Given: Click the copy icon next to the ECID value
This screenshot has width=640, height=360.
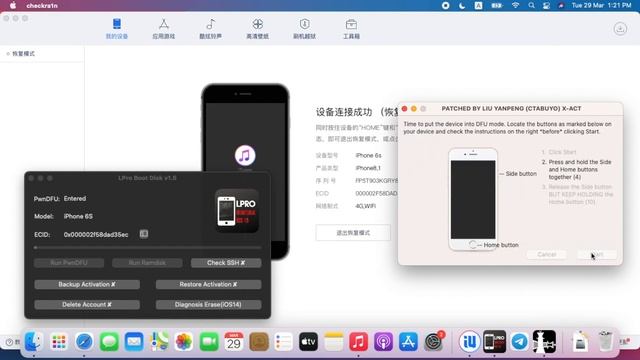Looking at the screenshot, I should coord(144,234).
